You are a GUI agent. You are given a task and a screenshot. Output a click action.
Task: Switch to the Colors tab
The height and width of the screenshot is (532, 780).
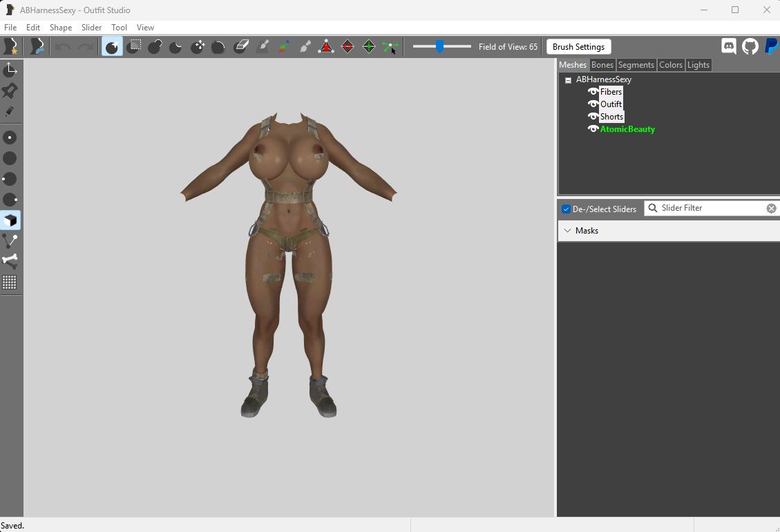671,65
